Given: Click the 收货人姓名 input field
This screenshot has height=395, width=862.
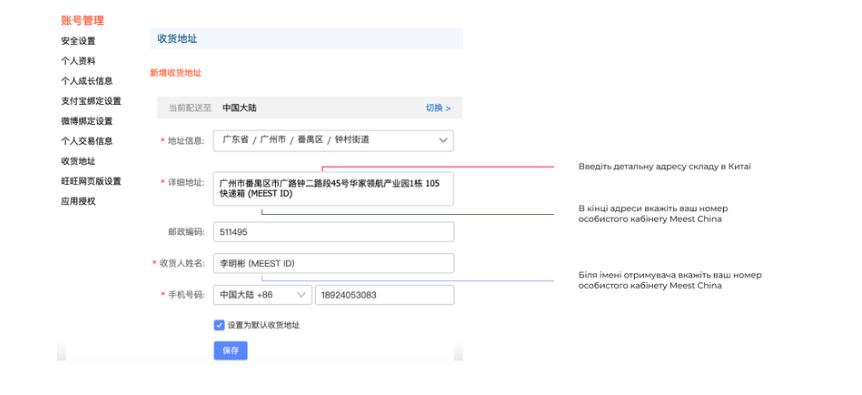Looking at the screenshot, I should pos(334,263).
